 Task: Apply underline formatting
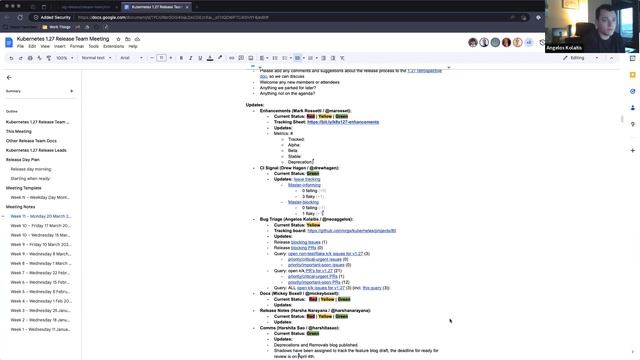200,58
